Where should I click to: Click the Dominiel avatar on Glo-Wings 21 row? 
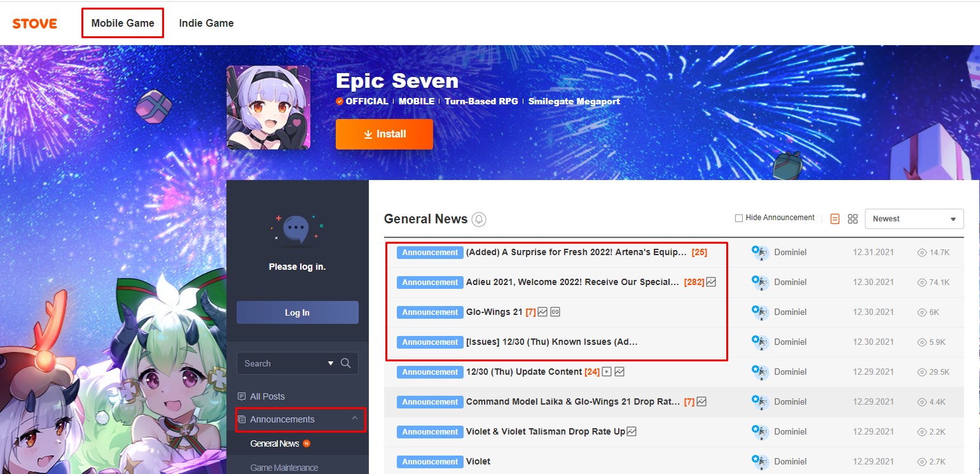pyautogui.click(x=760, y=312)
